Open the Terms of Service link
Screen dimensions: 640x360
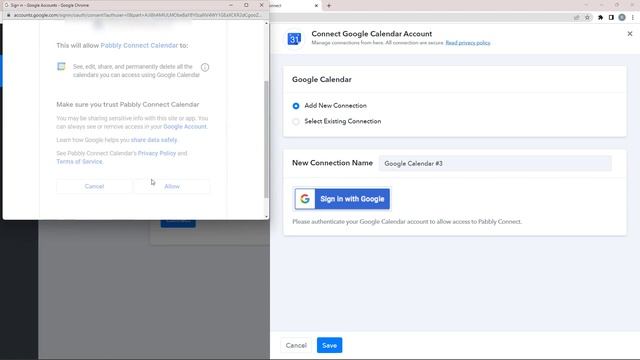pyautogui.click(x=79, y=162)
